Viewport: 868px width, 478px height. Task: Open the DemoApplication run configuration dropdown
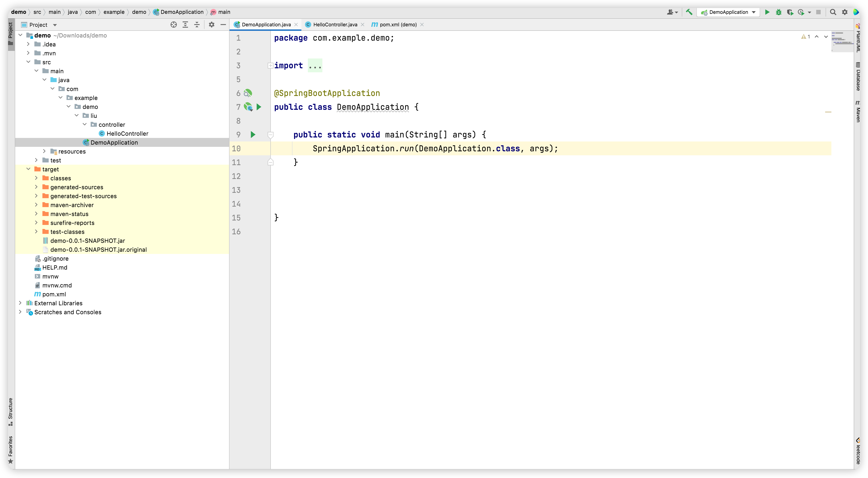[728, 12]
